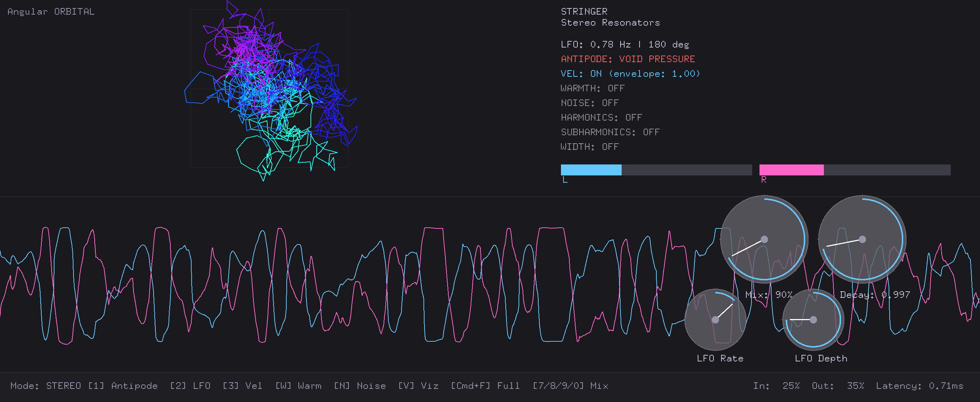The width and height of the screenshot is (980, 402).
Task: Click the Decay knob center
Action: pos(862,239)
